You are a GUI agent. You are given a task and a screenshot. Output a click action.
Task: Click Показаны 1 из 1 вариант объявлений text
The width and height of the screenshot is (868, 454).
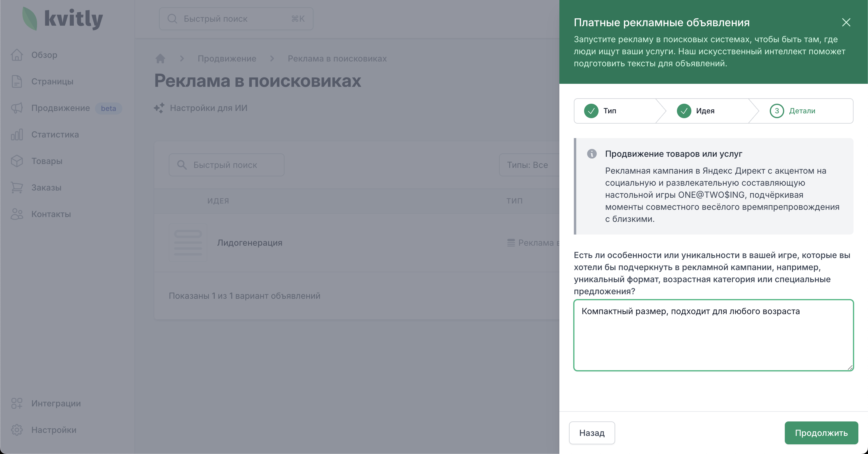[244, 296]
